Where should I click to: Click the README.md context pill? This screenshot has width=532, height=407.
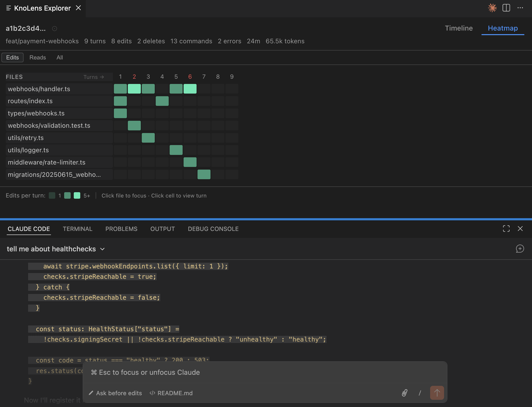click(x=171, y=393)
